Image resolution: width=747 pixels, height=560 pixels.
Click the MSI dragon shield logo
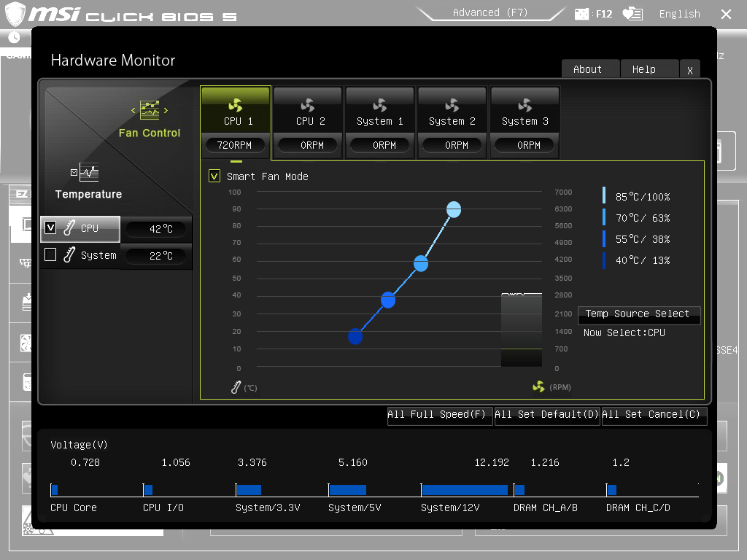[x=15, y=14]
